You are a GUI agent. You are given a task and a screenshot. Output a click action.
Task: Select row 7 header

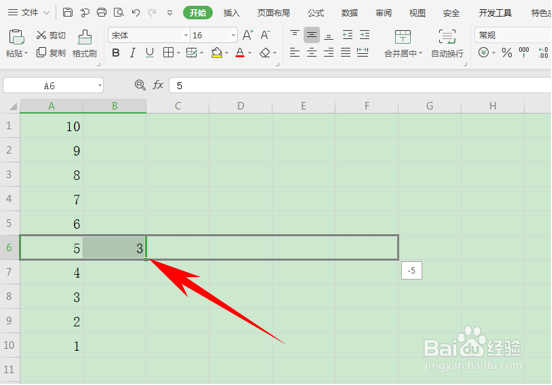pos(10,272)
